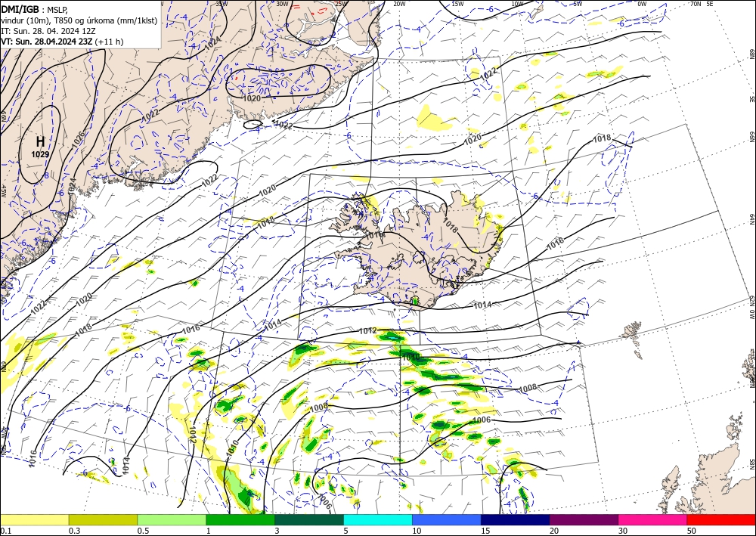
Task: Click the red 50+ legend color swatch
Action: [x=721, y=519]
